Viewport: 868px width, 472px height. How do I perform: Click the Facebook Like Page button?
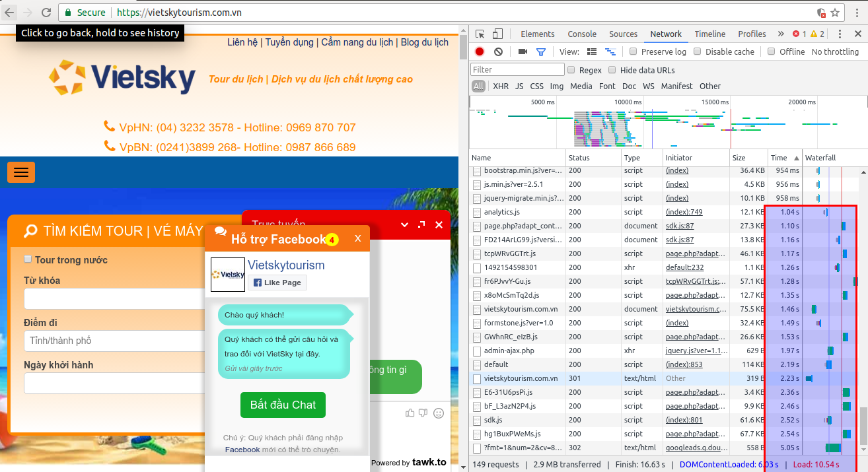[277, 283]
